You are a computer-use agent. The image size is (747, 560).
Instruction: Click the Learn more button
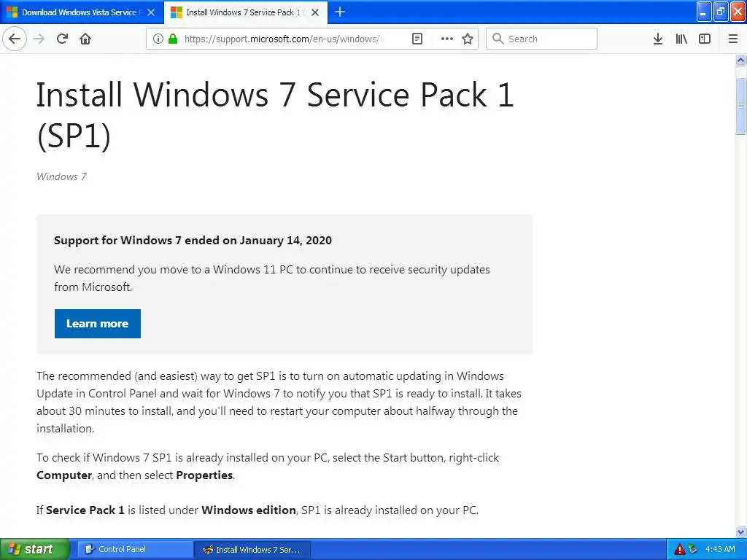click(x=98, y=324)
